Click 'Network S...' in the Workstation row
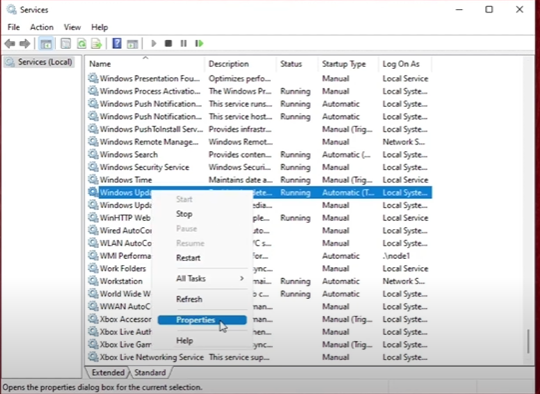Viewport: 540px width, 394px height. 404,281
